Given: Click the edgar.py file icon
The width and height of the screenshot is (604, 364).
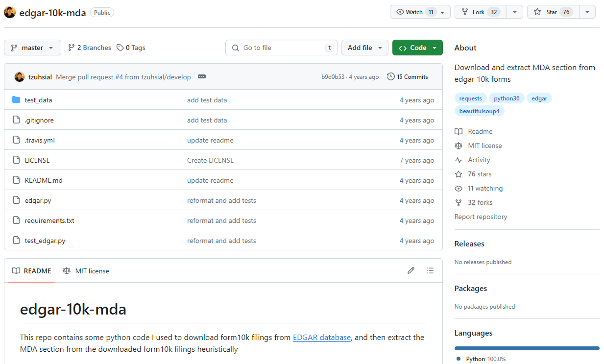Looking at the screenshot, I should tap(16, 200).
